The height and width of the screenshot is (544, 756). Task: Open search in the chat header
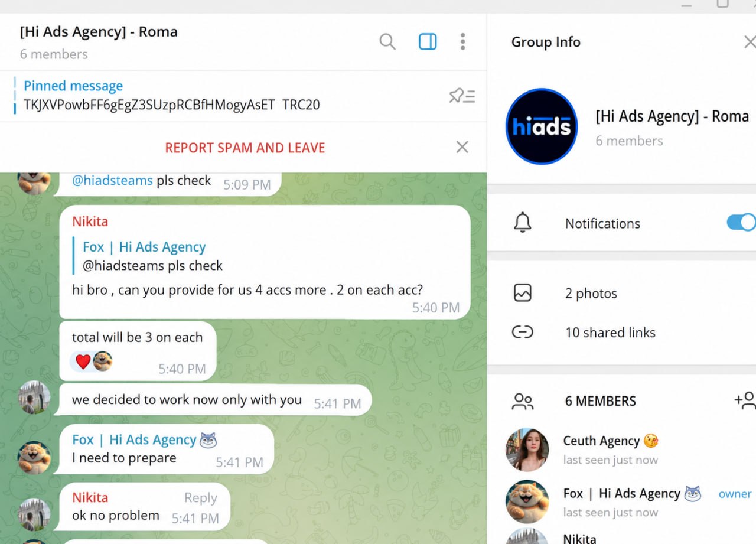click(x=387, y=42)
